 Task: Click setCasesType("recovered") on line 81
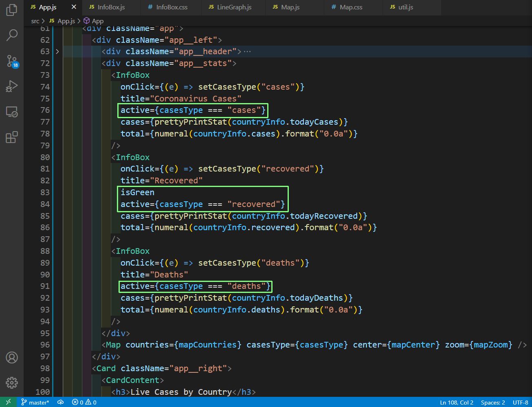(259, 169)
